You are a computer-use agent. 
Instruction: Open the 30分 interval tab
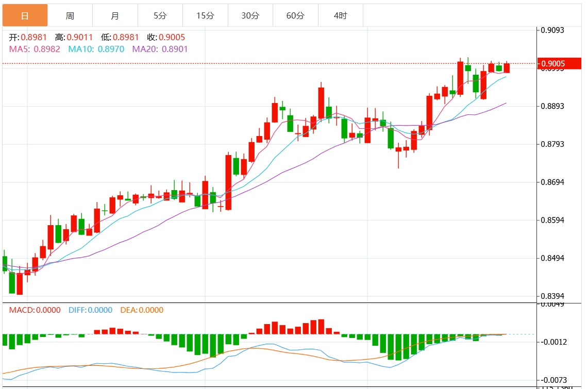(250, 15)
